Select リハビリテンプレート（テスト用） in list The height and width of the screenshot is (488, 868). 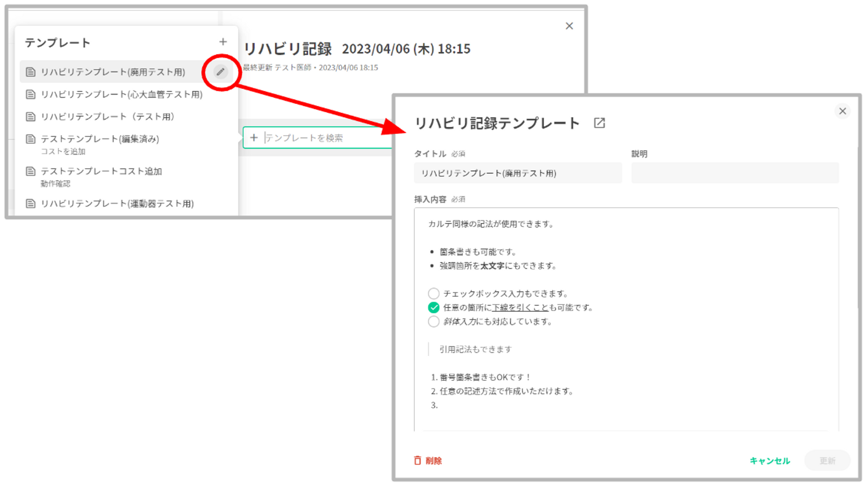[126, 117]
